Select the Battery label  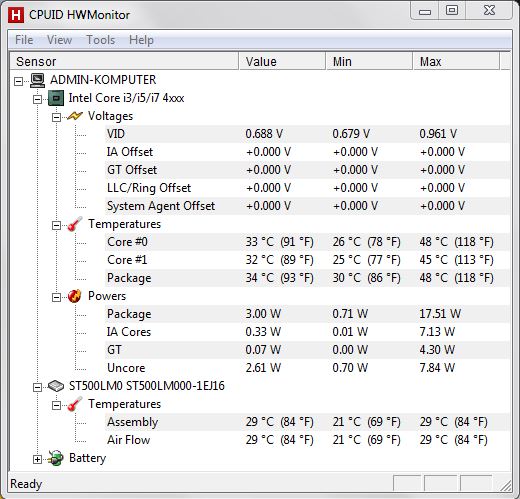coord(87,458)
